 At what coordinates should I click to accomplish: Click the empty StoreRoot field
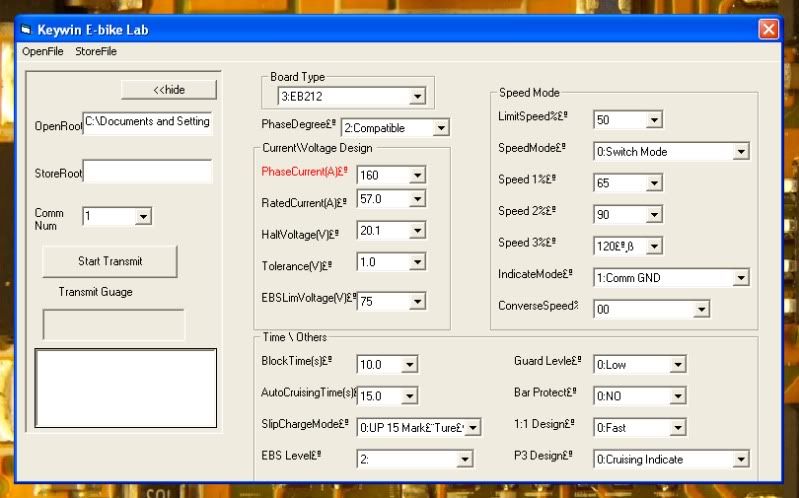[x=147, y=171]
